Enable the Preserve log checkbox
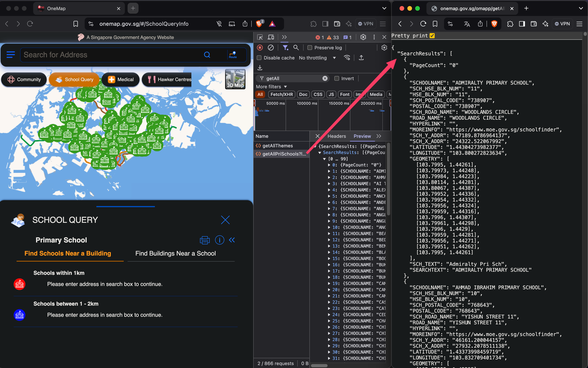 pyautogui.click(x=310, y=48)
